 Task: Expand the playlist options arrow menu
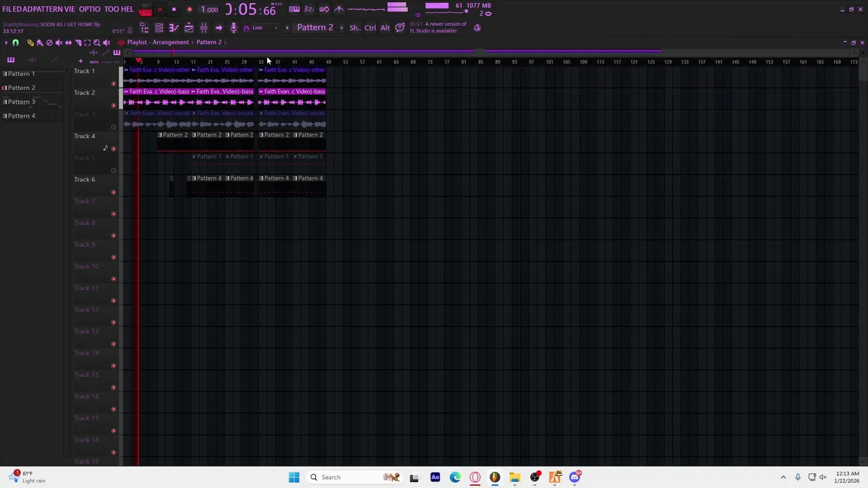click(x=6, y=43)
